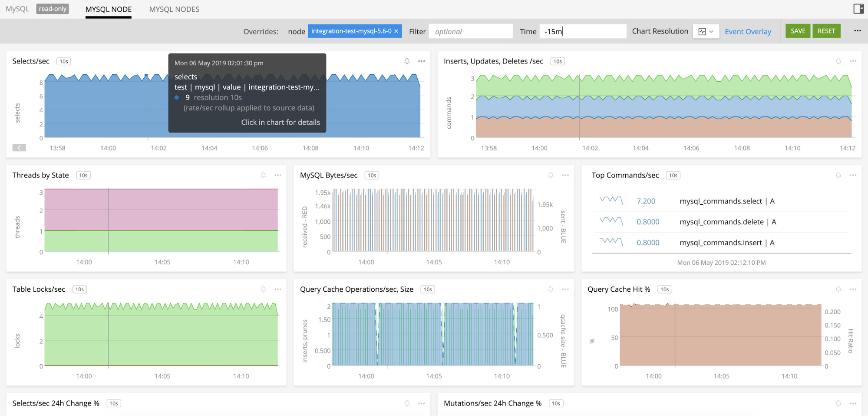Viewport: 868px width, 416px height.
Task: Open more actions menu on Selects/sec chart
Action: point(422,61)
